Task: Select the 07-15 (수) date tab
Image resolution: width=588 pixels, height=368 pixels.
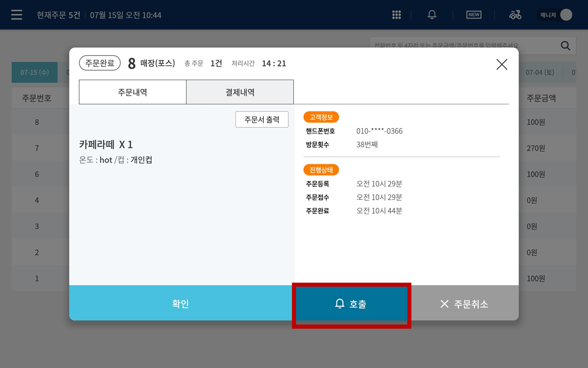Action: 35,72
